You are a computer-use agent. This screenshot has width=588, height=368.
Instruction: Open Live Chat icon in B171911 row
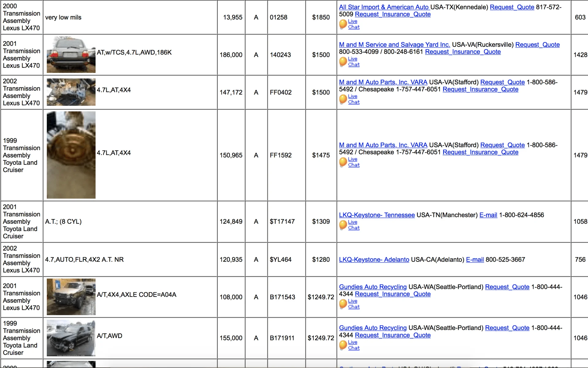point(349,345)
